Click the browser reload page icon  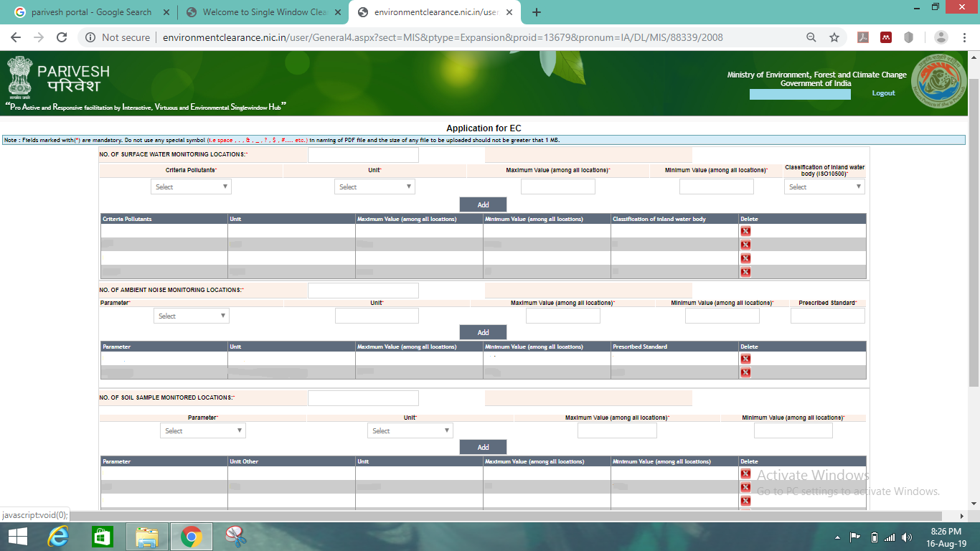tap(62, 37)
